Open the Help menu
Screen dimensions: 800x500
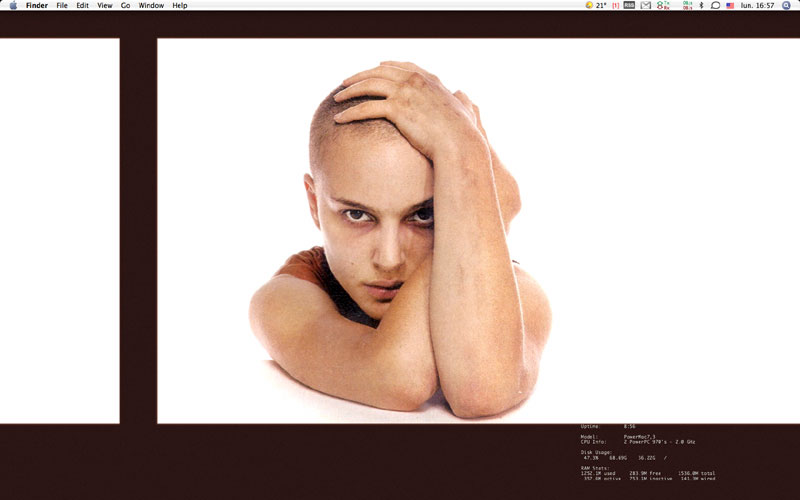coord(180,6)
